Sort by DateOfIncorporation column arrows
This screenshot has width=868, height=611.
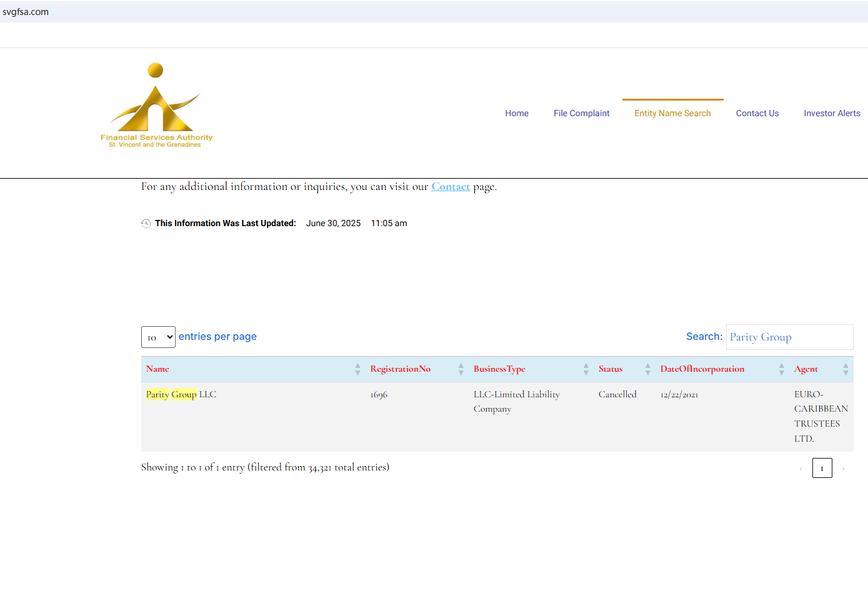point(781,369)
